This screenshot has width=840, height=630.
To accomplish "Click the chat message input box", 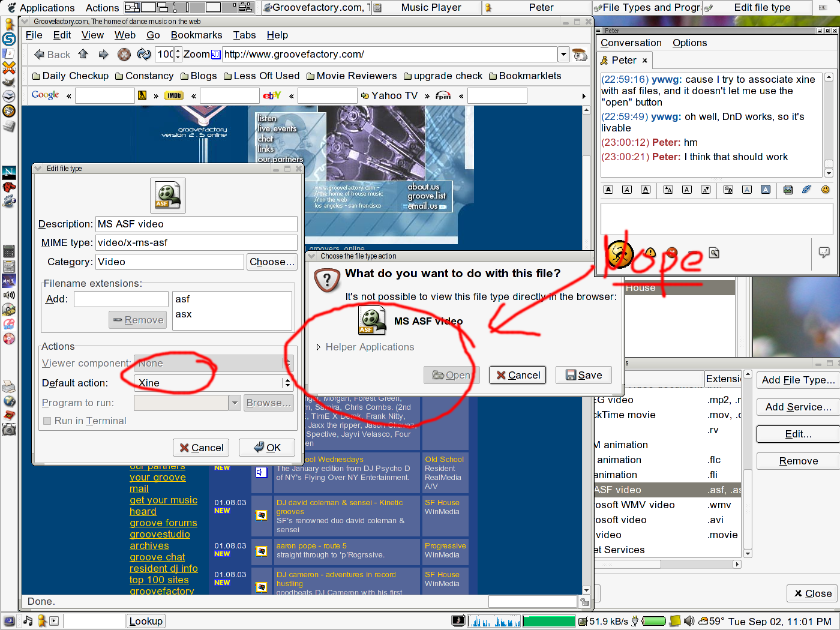I will (716, 218).
